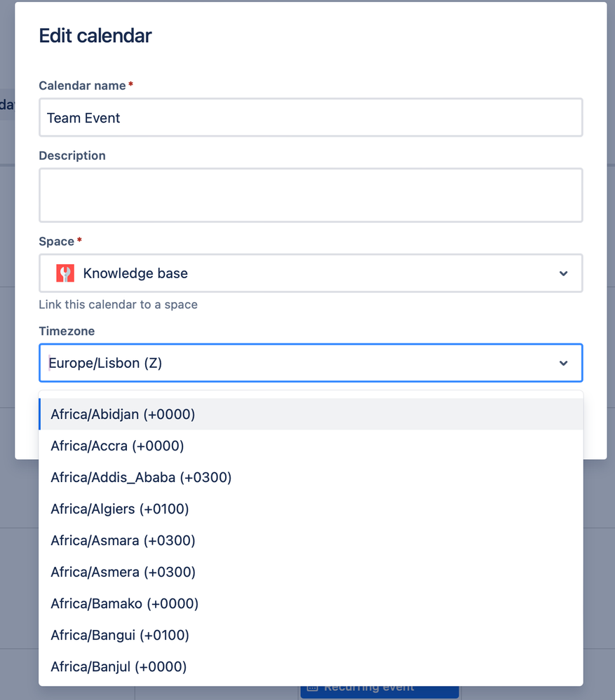Choose Africa/Asmera (+0300) from the list
The image size is (615, 700).
123,572
